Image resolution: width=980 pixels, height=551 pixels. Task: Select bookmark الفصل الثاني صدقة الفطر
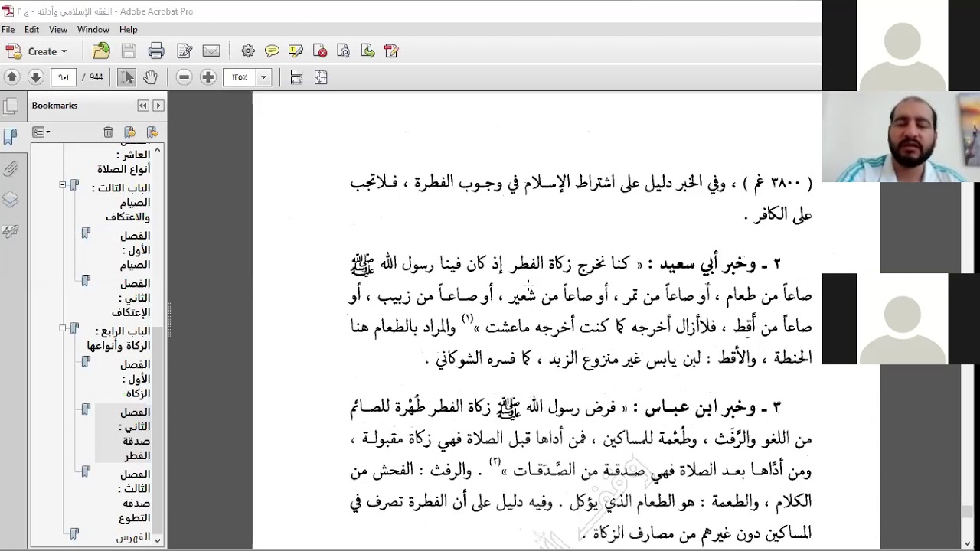point(135,433)
